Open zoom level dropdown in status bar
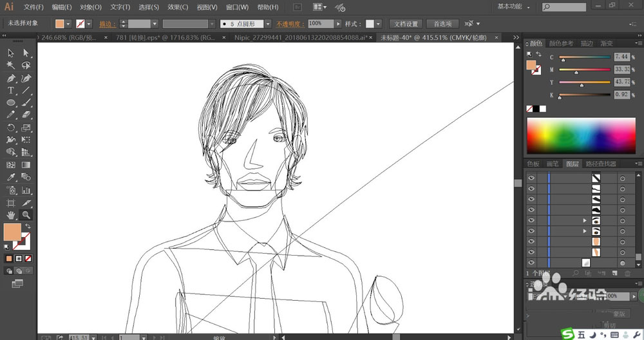This screenshot has height=340, width=644. (x=93, y=337)
